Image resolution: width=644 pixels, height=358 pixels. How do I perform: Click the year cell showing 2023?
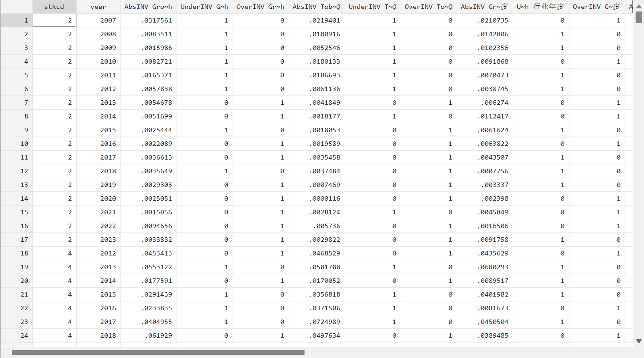tap(98, 240)
